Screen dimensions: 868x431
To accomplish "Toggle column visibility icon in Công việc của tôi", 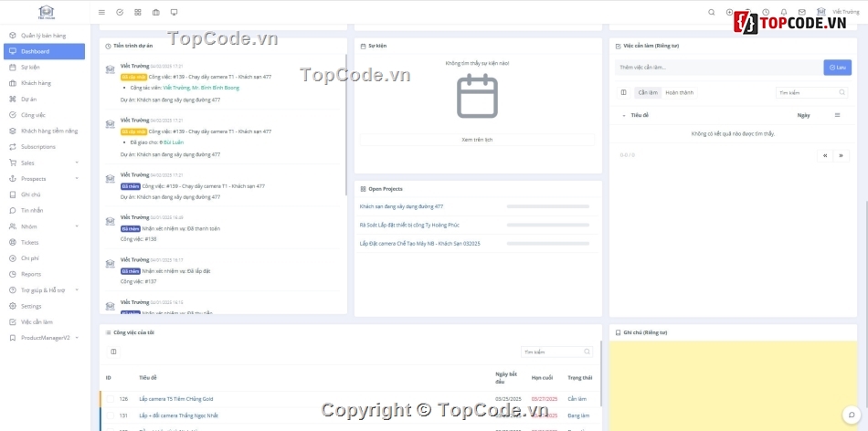I will (x=113, y=352).
